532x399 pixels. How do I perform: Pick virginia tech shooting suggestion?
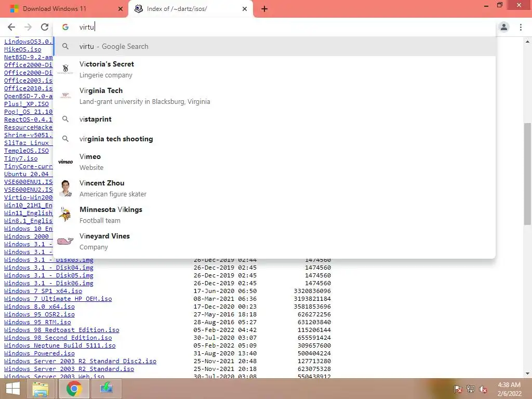(274, 139)
